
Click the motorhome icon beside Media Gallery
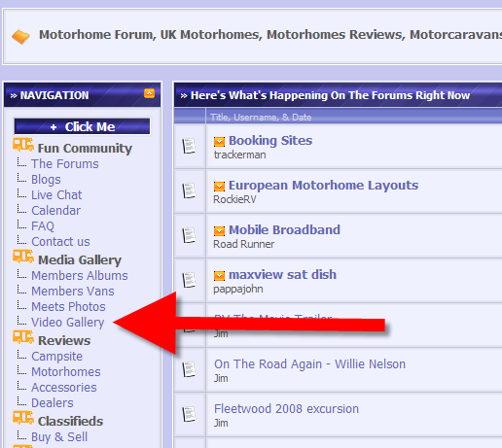(23, 257)
